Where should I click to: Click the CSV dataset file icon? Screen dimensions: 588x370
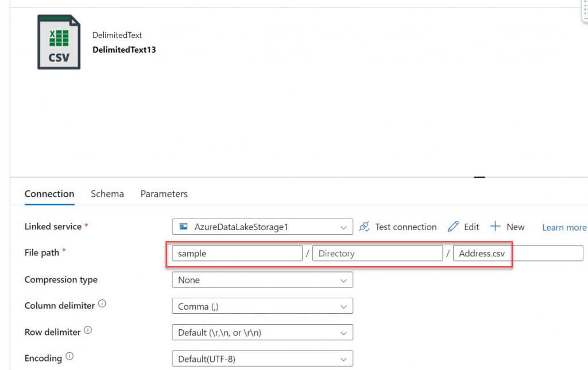click(59, 42)
